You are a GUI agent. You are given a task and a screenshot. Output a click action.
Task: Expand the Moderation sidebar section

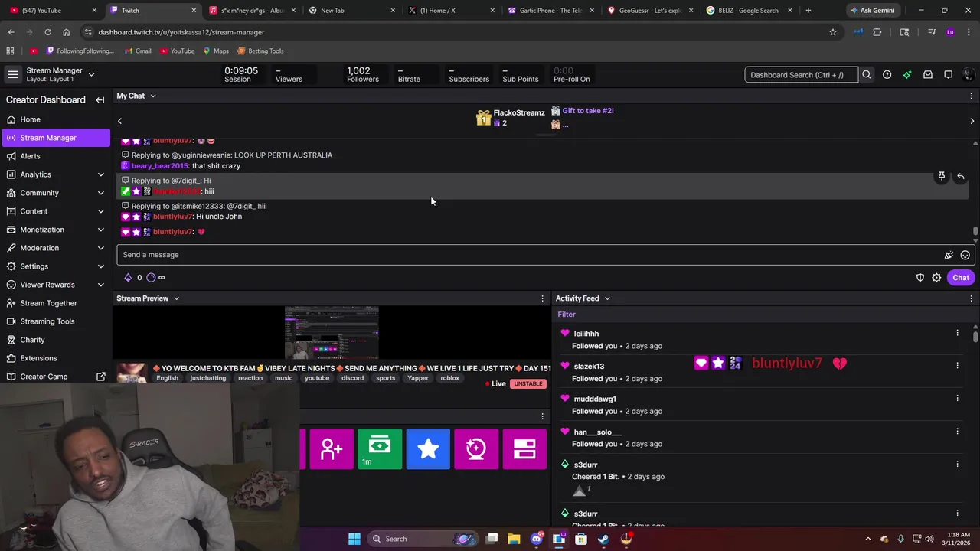[x=100, y=248]
